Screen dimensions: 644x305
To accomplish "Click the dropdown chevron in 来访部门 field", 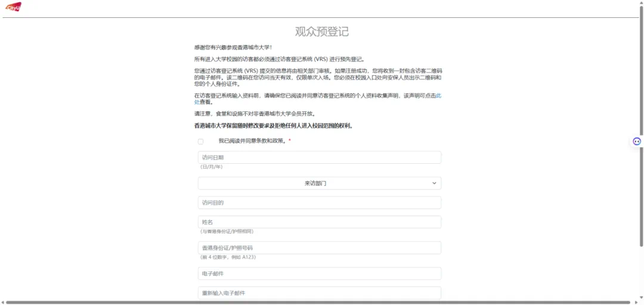I will (434, 183).
